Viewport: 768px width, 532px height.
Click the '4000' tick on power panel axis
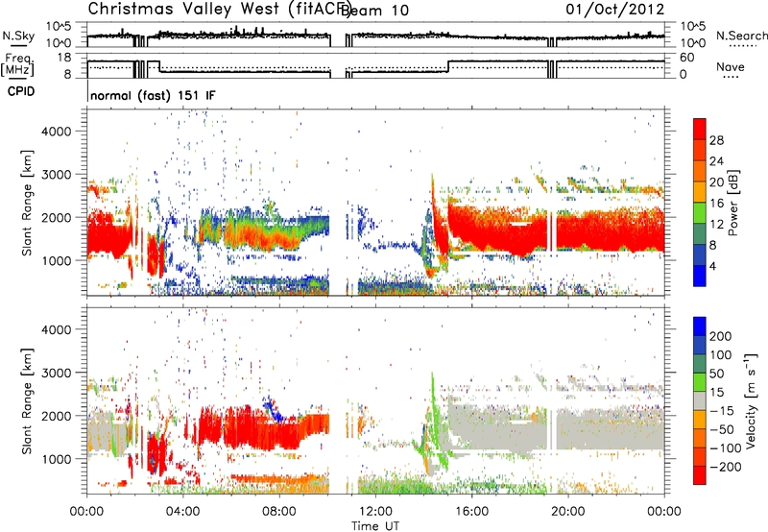point(56,132)
